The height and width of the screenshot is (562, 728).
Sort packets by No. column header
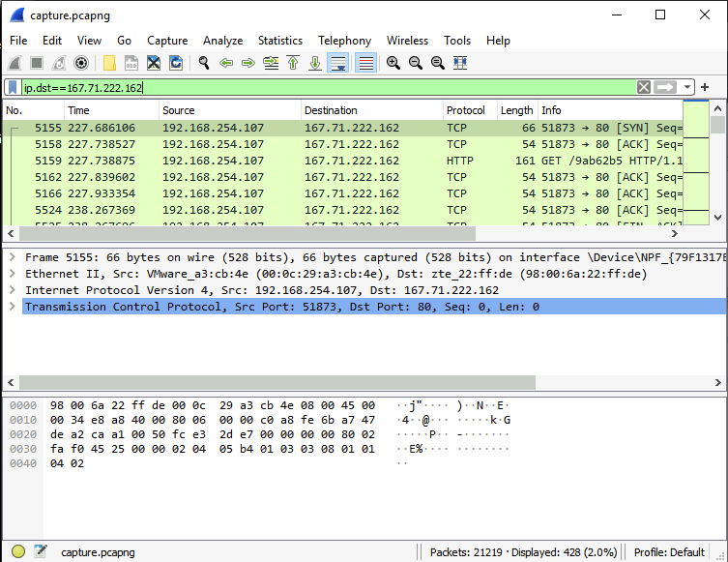coord(34,110)
